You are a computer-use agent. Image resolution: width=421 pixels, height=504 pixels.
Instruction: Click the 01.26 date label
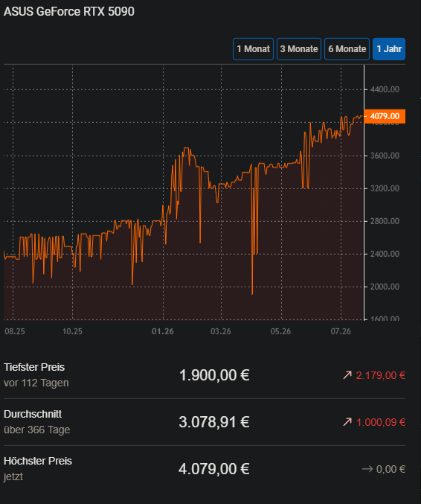pyautogui.click(x=163, y=331)
